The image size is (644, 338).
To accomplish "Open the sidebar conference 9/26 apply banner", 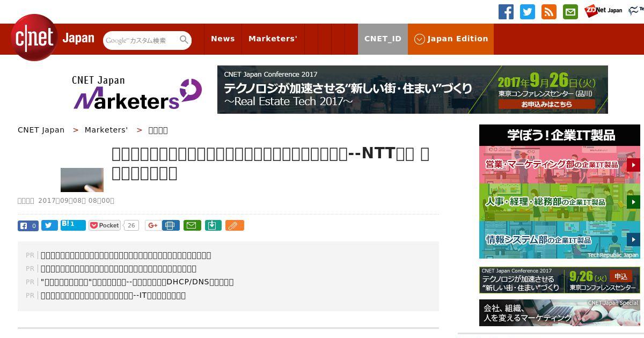I will (559, 280).
